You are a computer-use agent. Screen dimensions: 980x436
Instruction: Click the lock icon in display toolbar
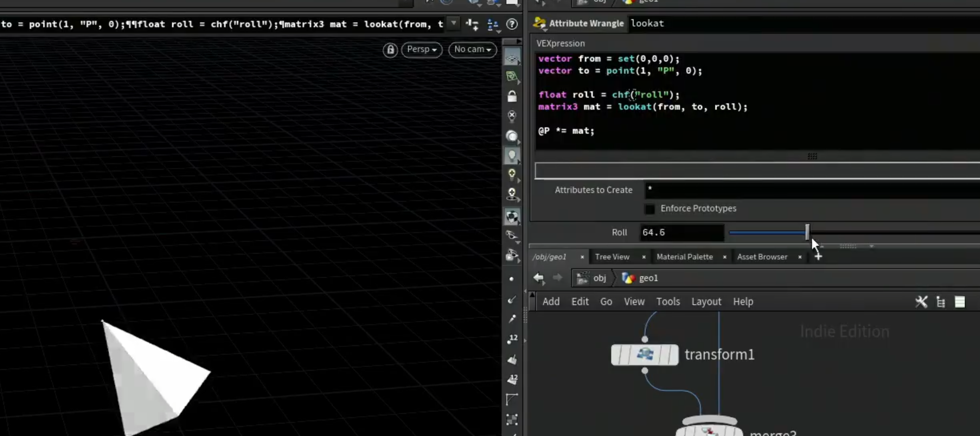(512, 96)
